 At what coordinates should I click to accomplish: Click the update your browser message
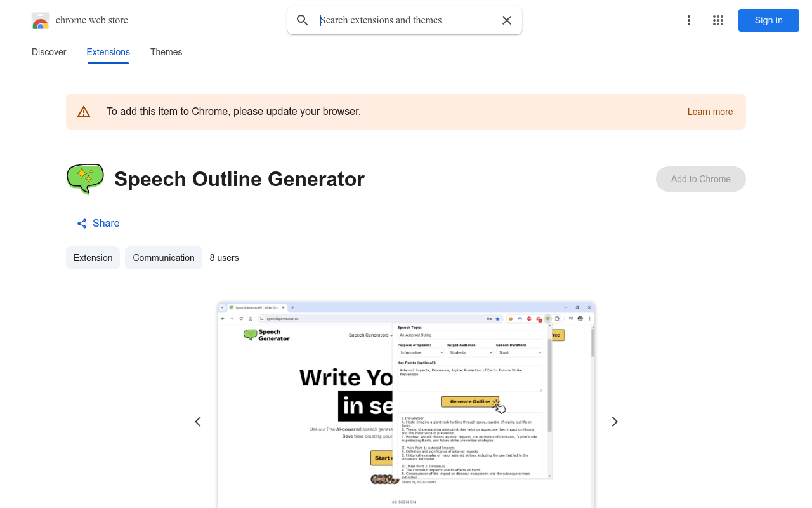[233, 112]
